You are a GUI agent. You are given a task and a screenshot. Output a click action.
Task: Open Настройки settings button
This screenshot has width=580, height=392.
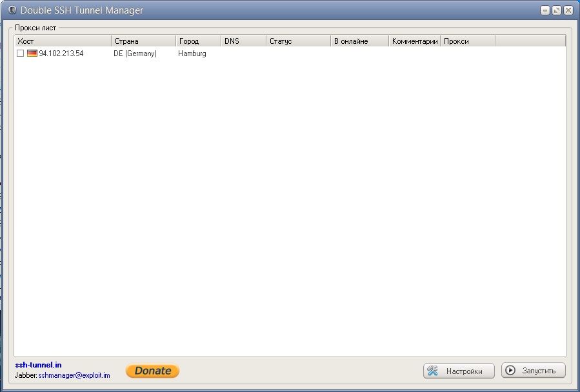[x=459, y=371]
